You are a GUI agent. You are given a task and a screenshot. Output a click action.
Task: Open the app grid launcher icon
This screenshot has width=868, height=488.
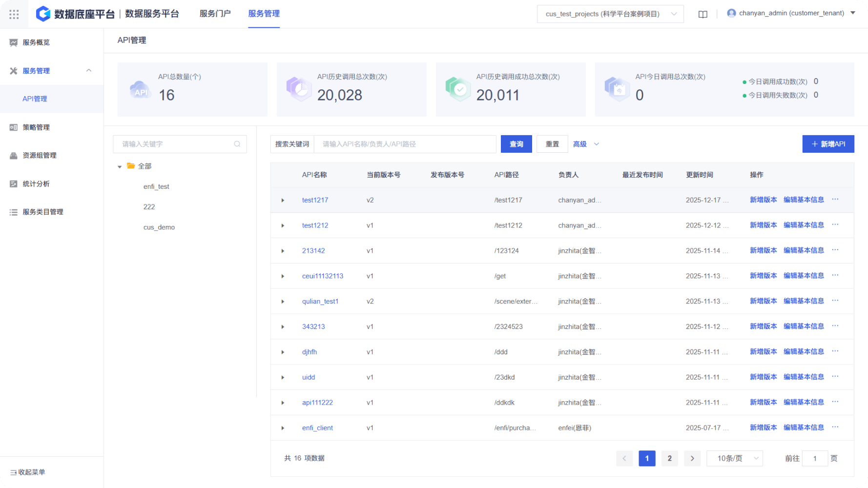point(14,14)
